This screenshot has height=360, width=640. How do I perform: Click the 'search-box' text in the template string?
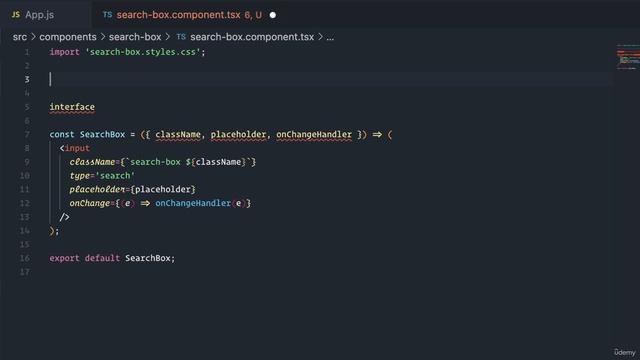155,162
